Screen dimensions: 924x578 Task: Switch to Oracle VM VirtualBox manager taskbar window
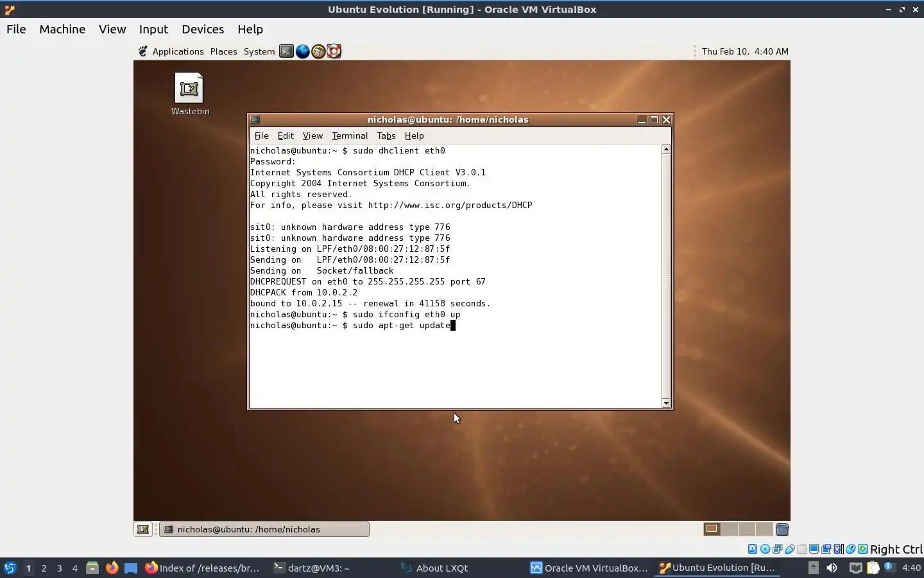(589, 568)
